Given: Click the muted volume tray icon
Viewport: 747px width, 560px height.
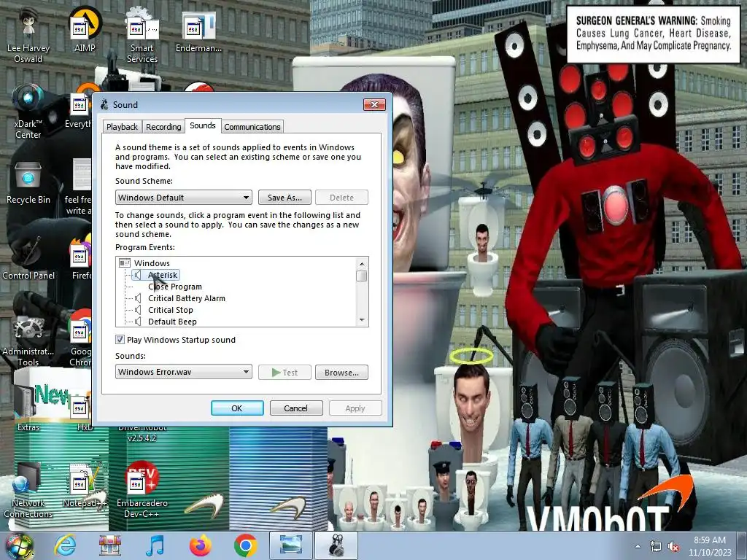Looking at the screenshot, I should 673,547.
